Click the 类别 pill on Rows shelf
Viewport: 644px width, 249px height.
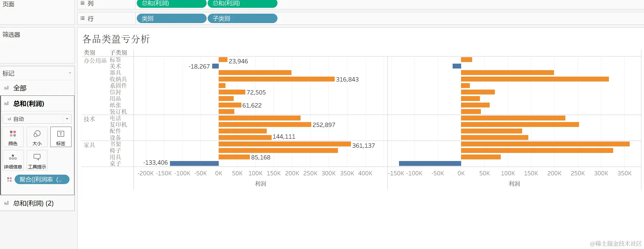tap(172, 19)
